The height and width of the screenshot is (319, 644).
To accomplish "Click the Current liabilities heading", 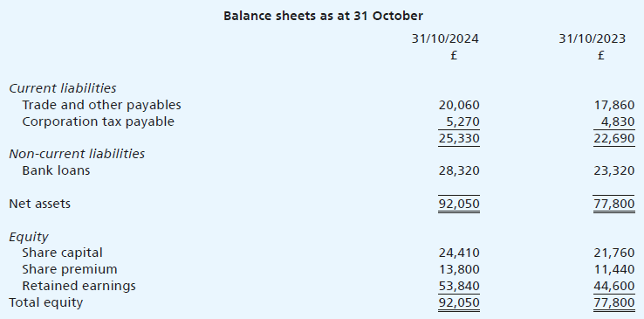I will (x=63, y=88).
